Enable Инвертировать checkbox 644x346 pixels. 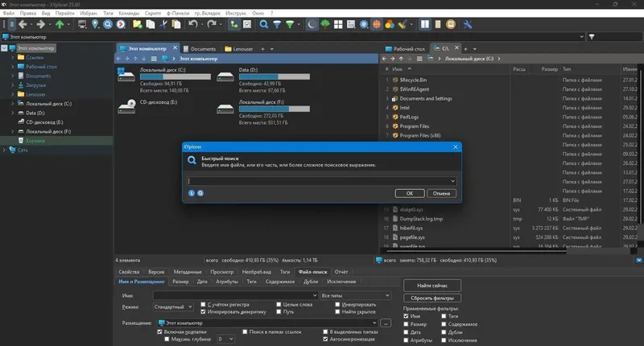(337, 304)
